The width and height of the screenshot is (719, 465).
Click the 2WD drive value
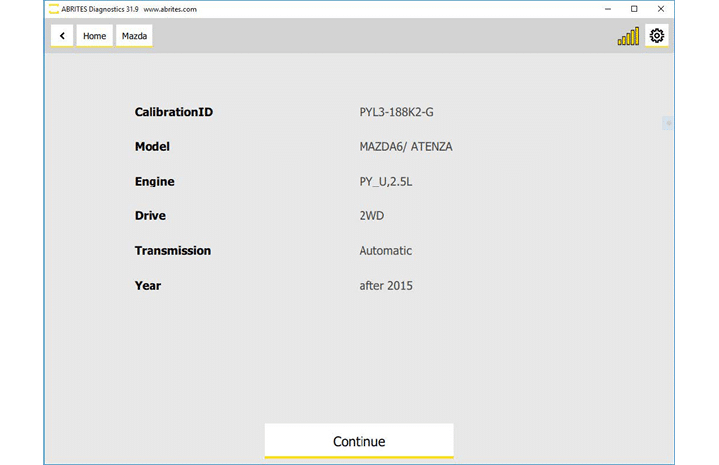click(x=372, y=216)
